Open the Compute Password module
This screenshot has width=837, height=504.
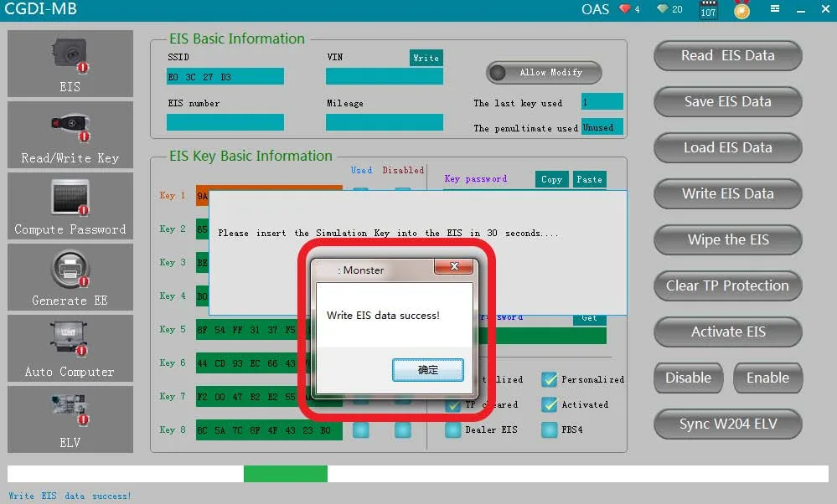(x=70, y=206)
